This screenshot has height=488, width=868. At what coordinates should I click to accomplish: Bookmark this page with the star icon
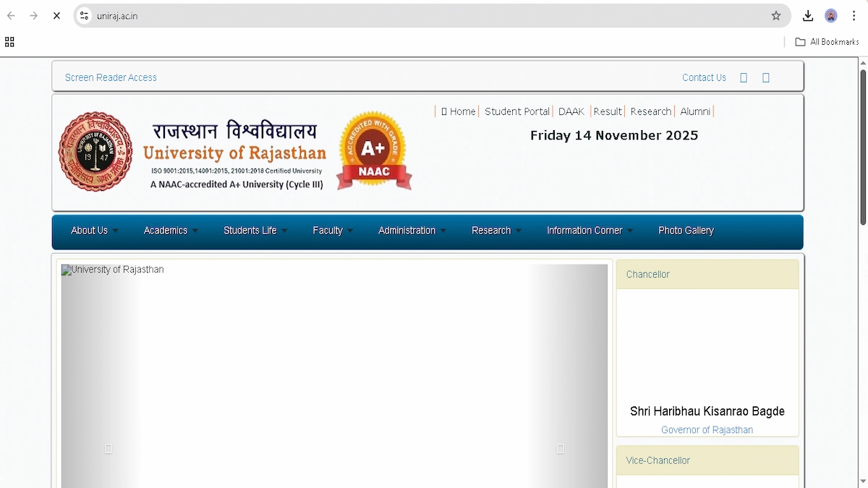point(776,16)
